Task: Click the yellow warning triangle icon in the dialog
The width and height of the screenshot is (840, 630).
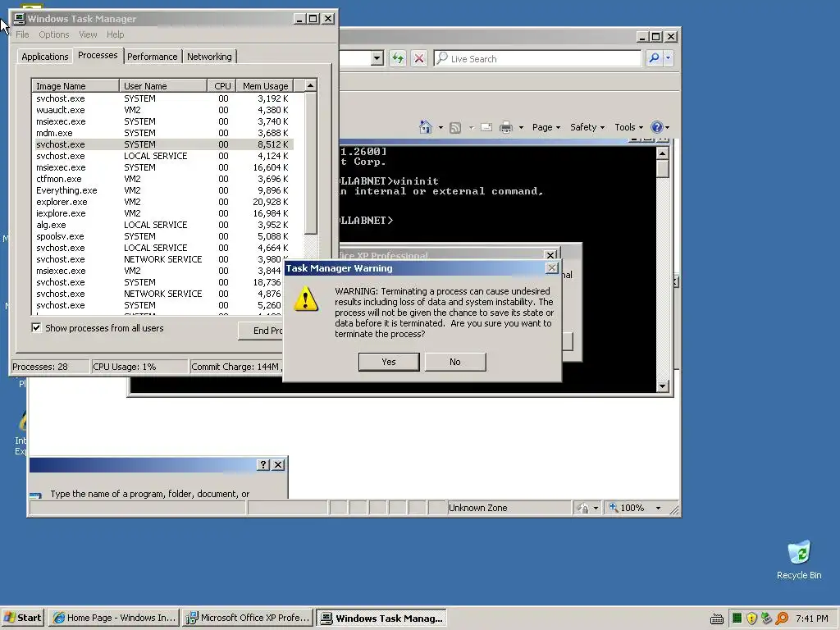Action: pos(306,299)
